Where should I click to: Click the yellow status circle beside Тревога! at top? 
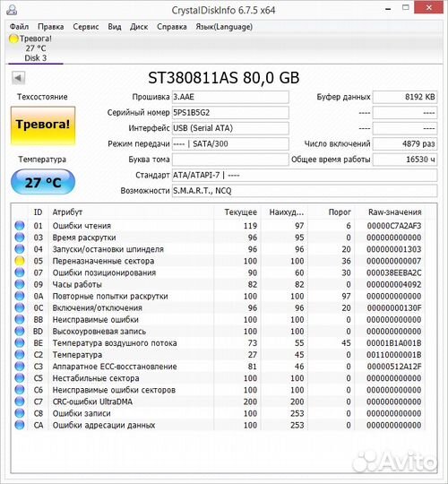coord(13,39)
